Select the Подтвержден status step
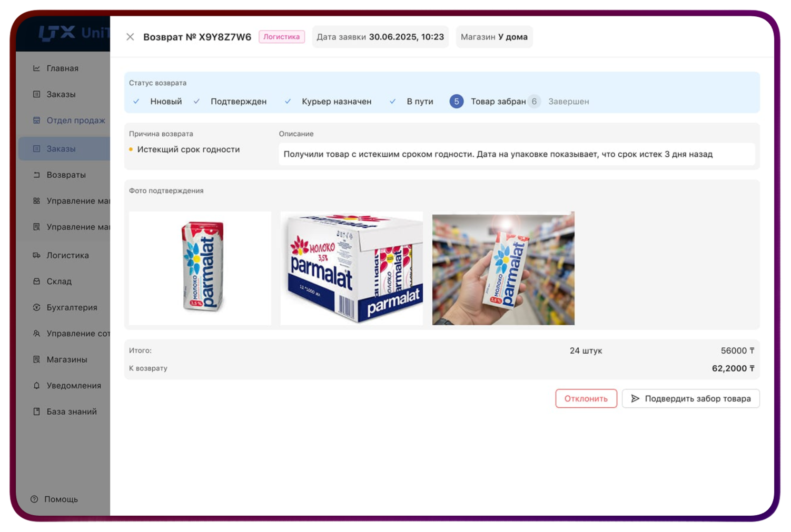Screen dimensions: 791x532 pyautogui.click(x=238, y=102)
